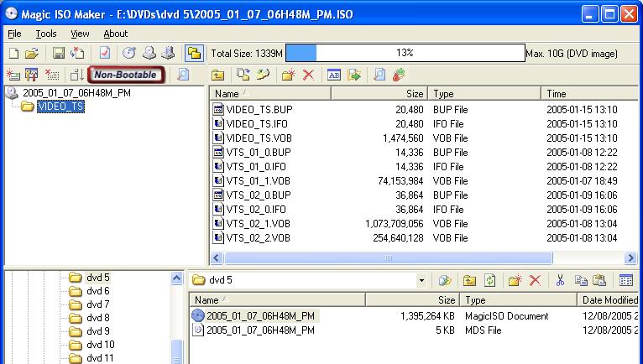The height and width of the screenshot is (364, 643).
Task: Sort ISO files by Type column
Action: [x=484, y=94]
